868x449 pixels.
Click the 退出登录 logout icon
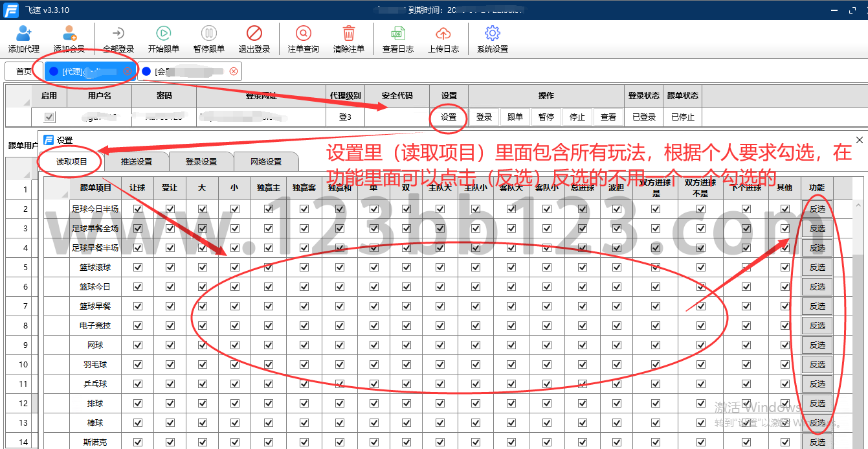point(254,34)
